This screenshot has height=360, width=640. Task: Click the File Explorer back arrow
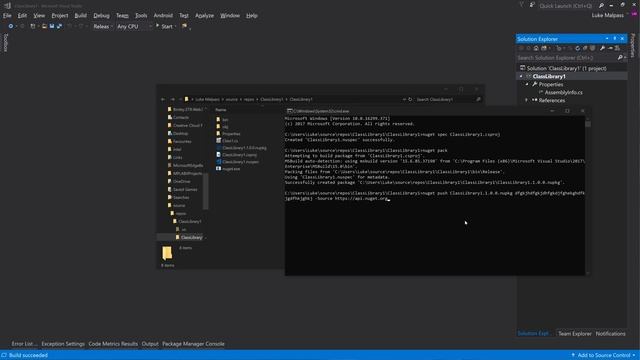coord(163,99)
